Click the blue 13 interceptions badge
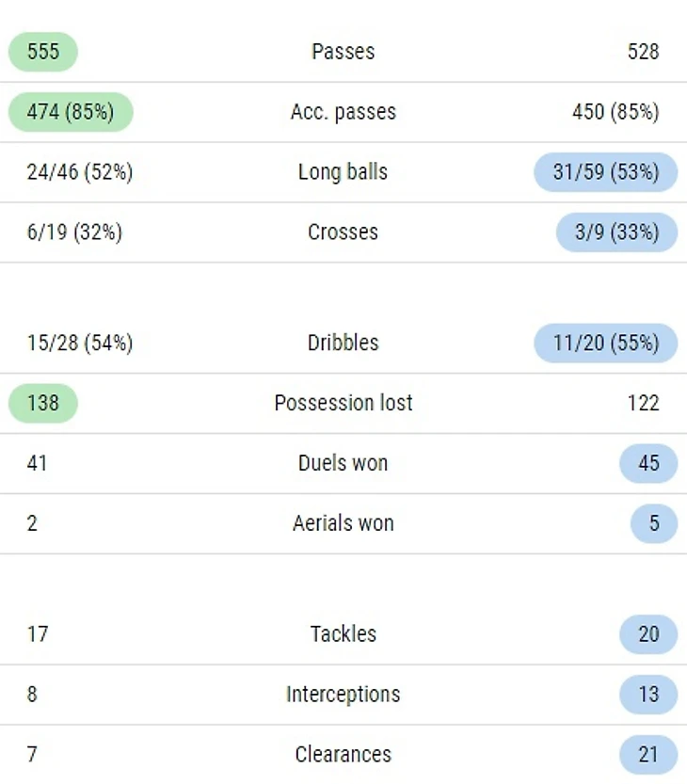This screenshot has width=687, height=784. [648, 696]
